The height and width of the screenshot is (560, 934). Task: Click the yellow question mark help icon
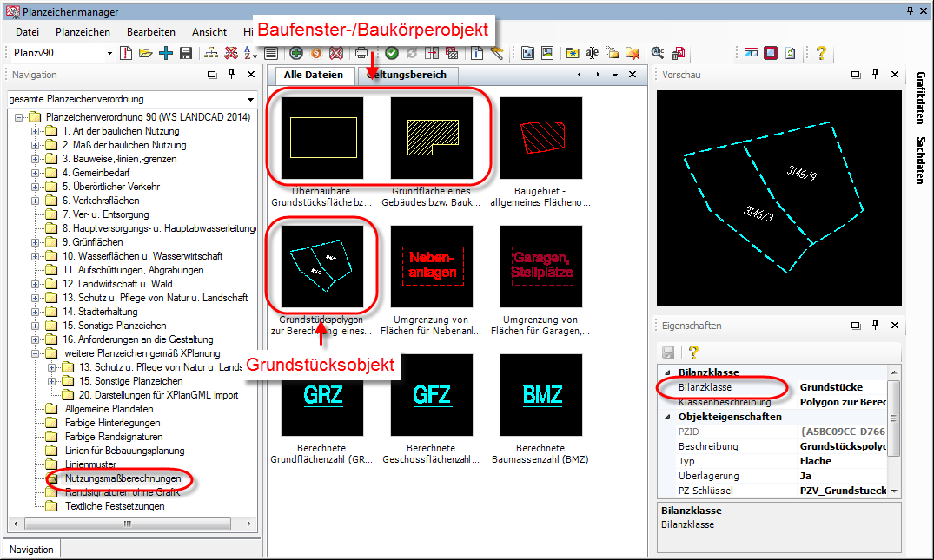pyautogui.click(x=820, y=54)
